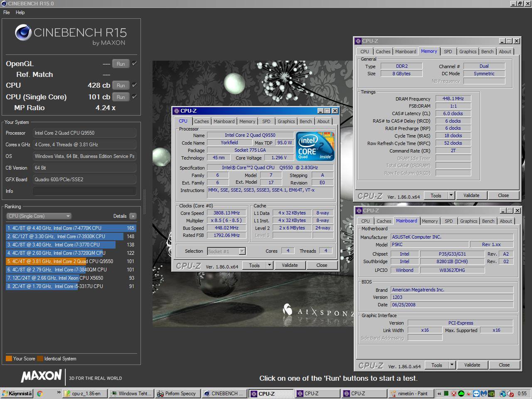The height and width of the screenshot is (399, 532).
Task: Click CPU-Z Mainboard window title icon
Action: tap(359, 211)
